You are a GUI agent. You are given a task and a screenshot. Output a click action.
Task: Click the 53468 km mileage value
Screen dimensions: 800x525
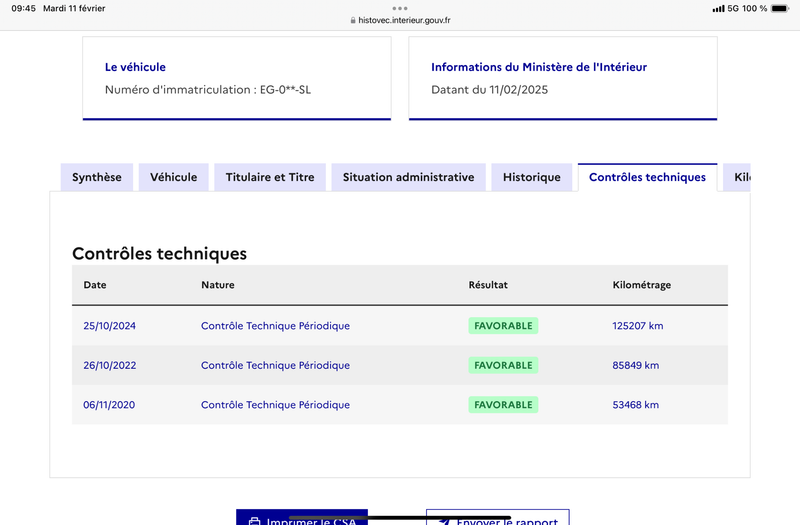tap(636, 405)
